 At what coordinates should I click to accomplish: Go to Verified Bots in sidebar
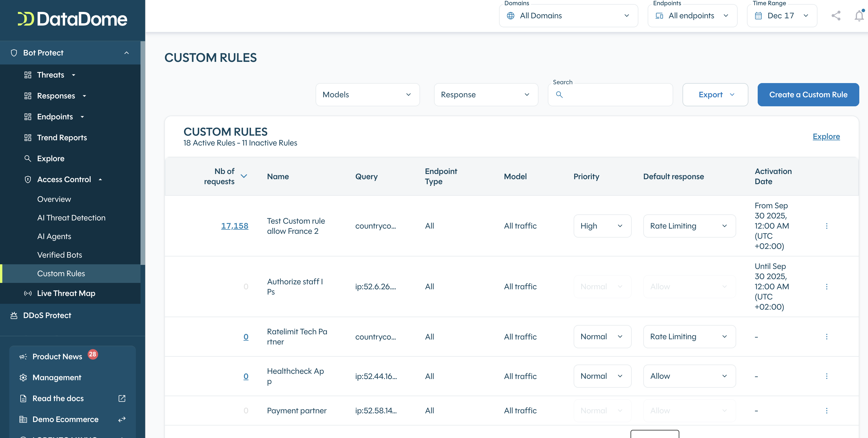click(60, 255)
